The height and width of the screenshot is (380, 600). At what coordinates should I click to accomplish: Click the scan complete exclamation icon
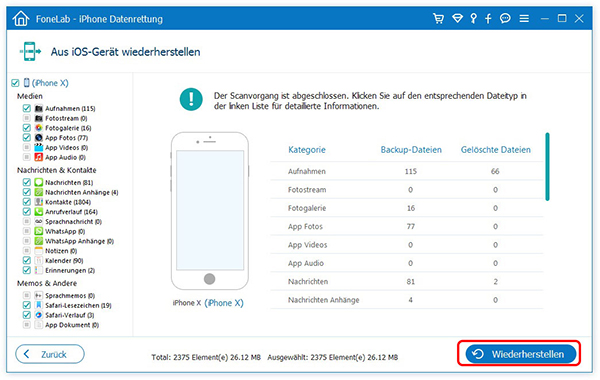191,99
